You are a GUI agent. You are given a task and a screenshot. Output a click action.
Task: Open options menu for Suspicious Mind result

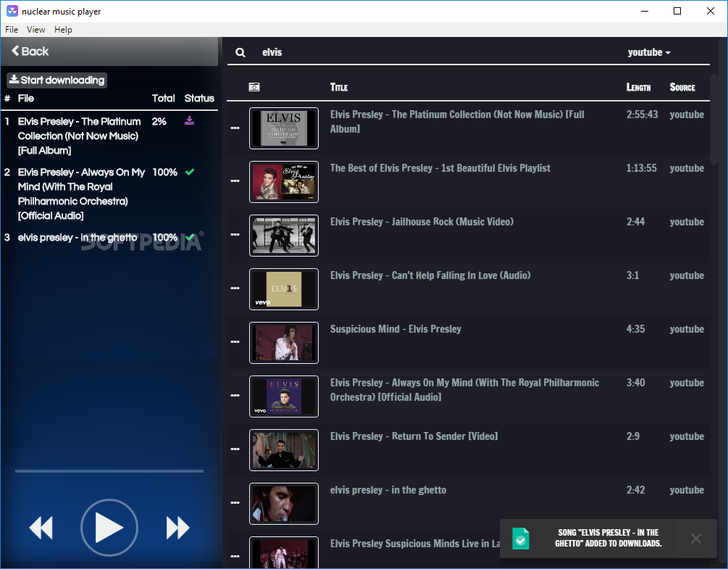click(x=235, y=342)
